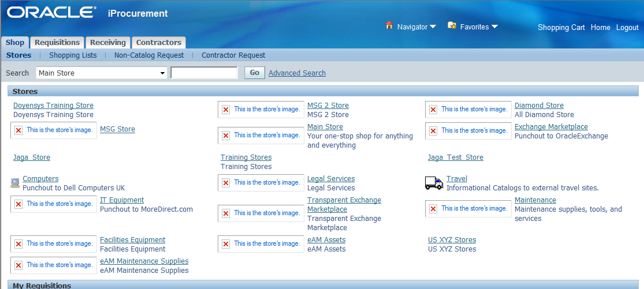The height and width of the screenshot is (289, 644).
Task: Click 'Punchout to MoreDirect.com' description text
Action: (x=146, y=209)
